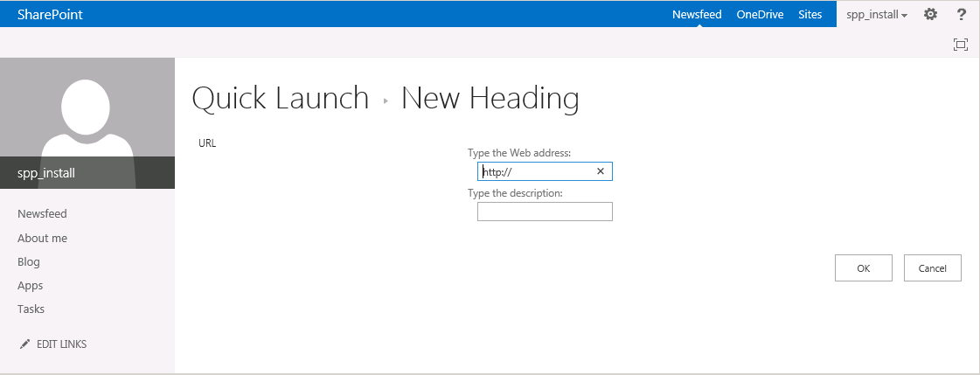Click the 'Type the Web address:' label
This screenshot has width=980, height=375.
[519, 152]
